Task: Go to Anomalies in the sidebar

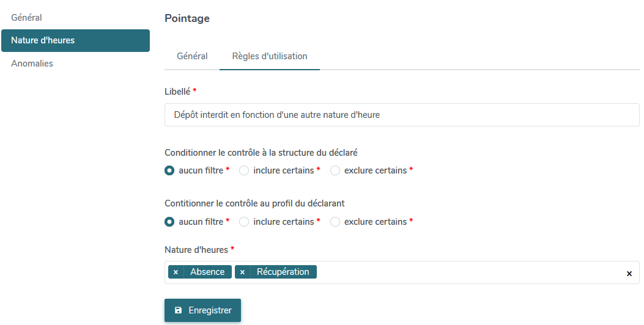Action: 32,64
